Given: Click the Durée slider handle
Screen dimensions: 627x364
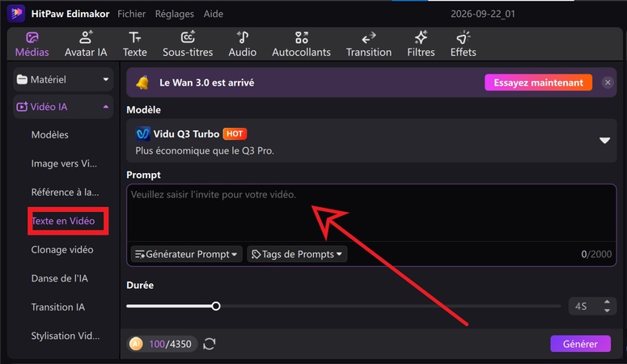Looking at the screenshot, I should click(216, 307).
